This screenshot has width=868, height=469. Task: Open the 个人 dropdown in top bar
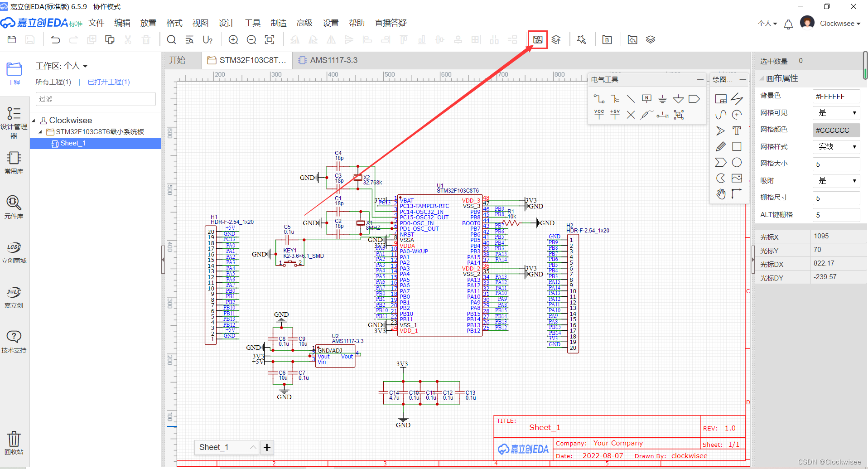[x=767, y=24]
